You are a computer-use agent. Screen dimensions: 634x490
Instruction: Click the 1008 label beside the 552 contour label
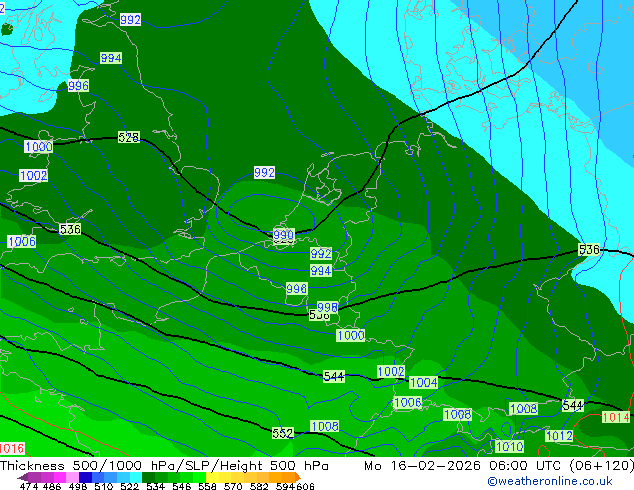click(x=325, y=426)
